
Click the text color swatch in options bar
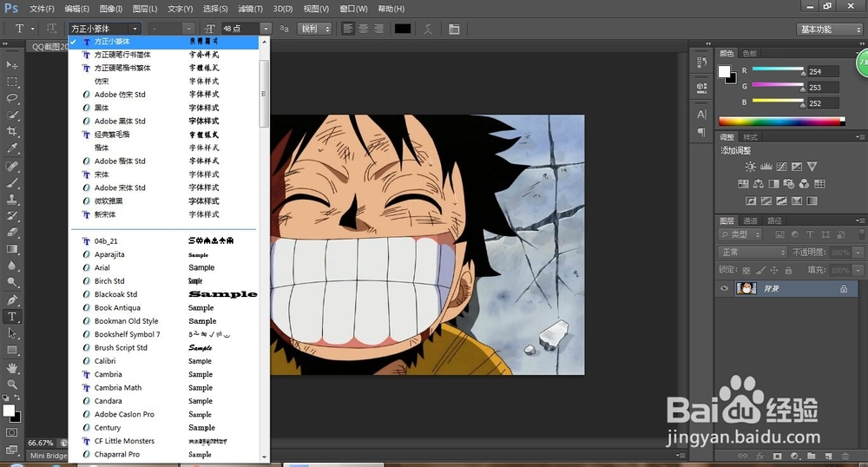pyautogui.click(x=403, y=29)
